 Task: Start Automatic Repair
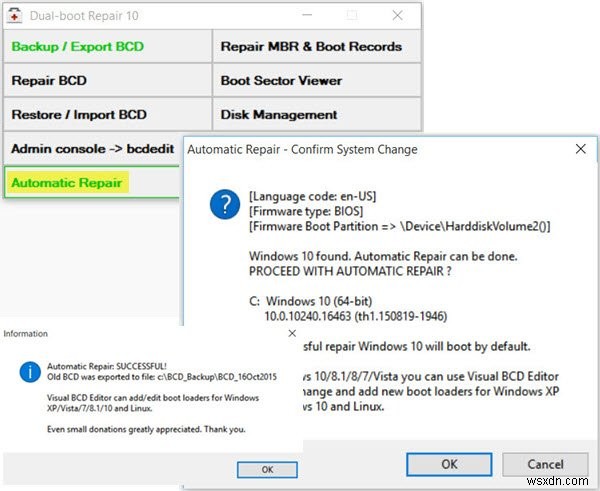[x=92, y=183]
